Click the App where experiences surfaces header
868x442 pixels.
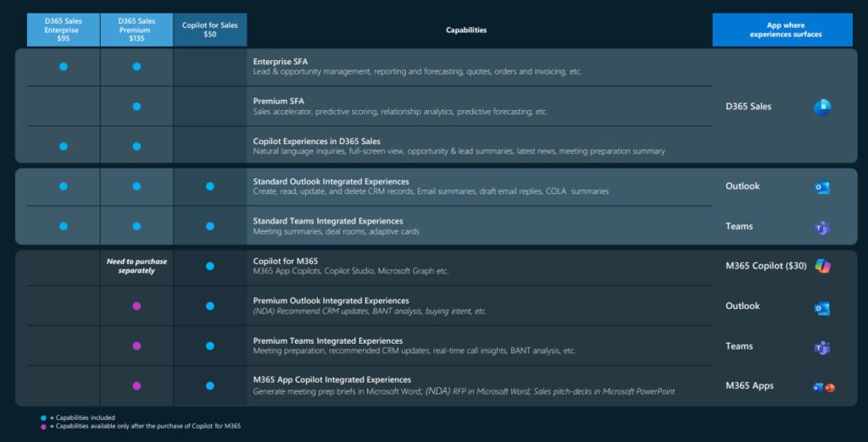click(x=782, y=30)
